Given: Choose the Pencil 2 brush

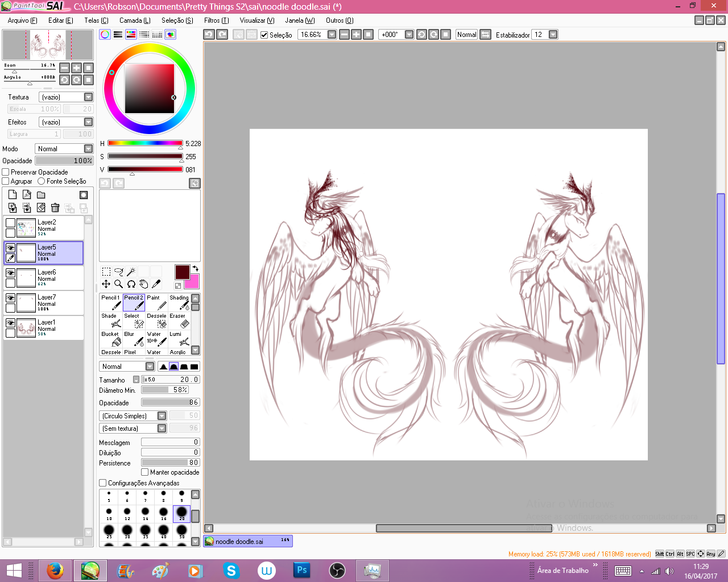Looking at the screenshot, I should pos(134,302).
